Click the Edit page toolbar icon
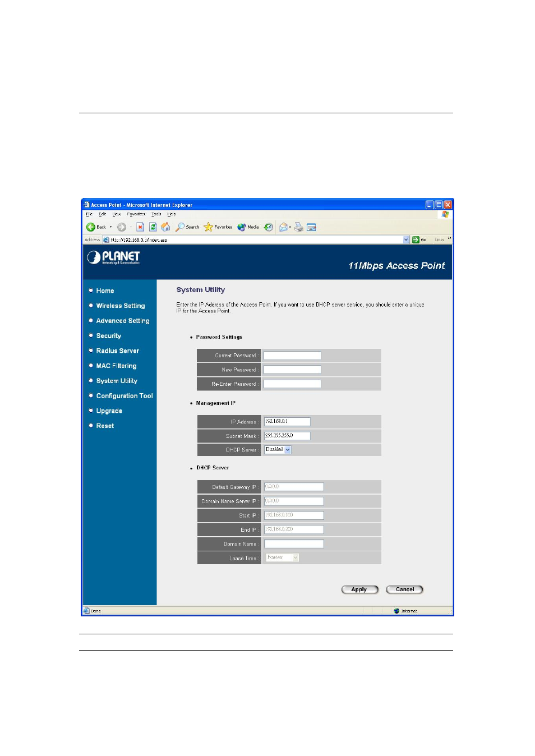This screenshot has width=535, height=756. click(311, 227)
